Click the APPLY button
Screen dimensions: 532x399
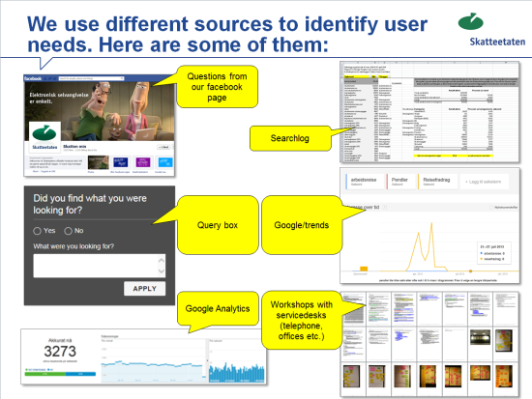click(144, 289)
